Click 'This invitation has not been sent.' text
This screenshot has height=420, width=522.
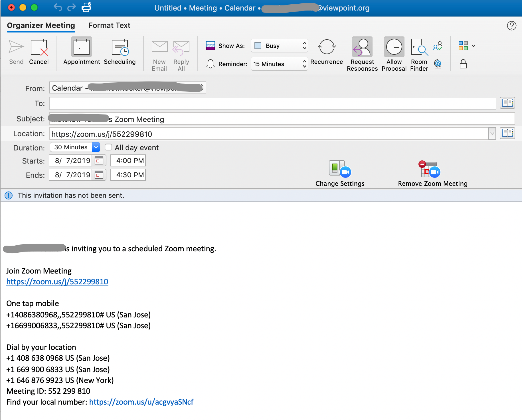pyautogui.click(x=71, y=195)
